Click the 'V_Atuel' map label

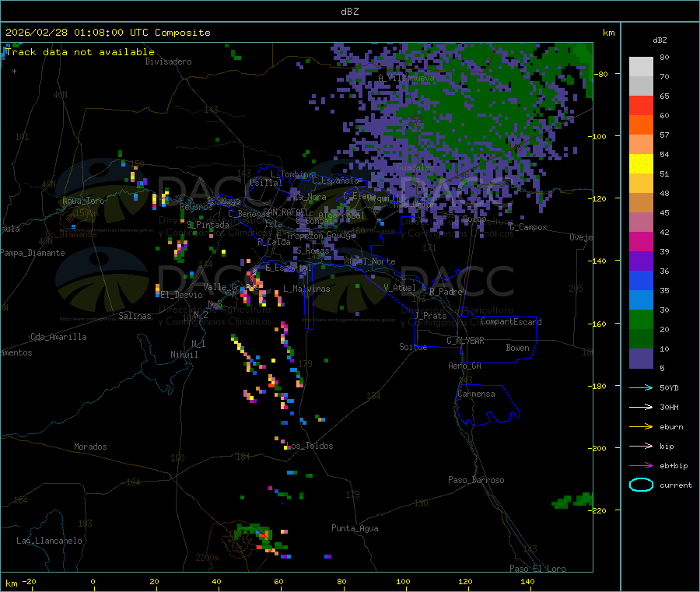click(x=400, y=288)
